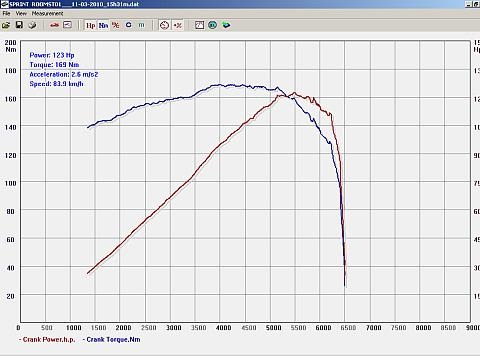Click the green arrow export icon
The height and width of the screenshot is (360, 480).
226,25
